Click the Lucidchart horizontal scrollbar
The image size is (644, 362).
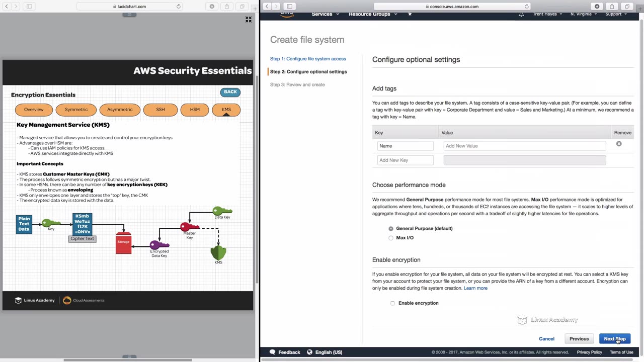(128, 360)
